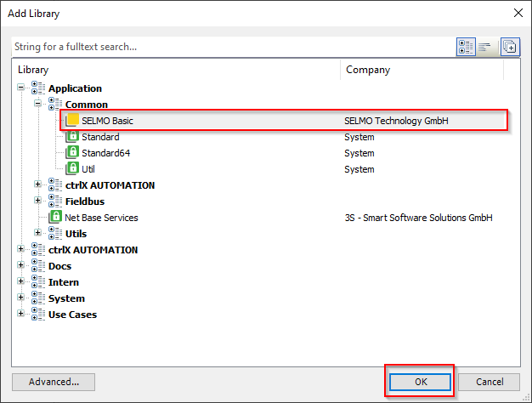
Task: Toggle the grouped-by-category tree view button
Action: (x=466, y=47)
